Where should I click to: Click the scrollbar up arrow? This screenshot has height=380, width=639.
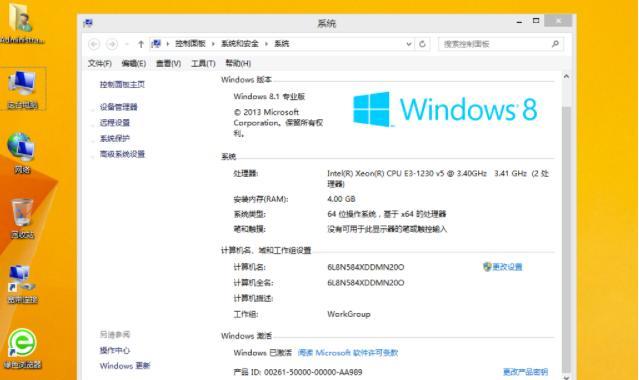[566, 77]
